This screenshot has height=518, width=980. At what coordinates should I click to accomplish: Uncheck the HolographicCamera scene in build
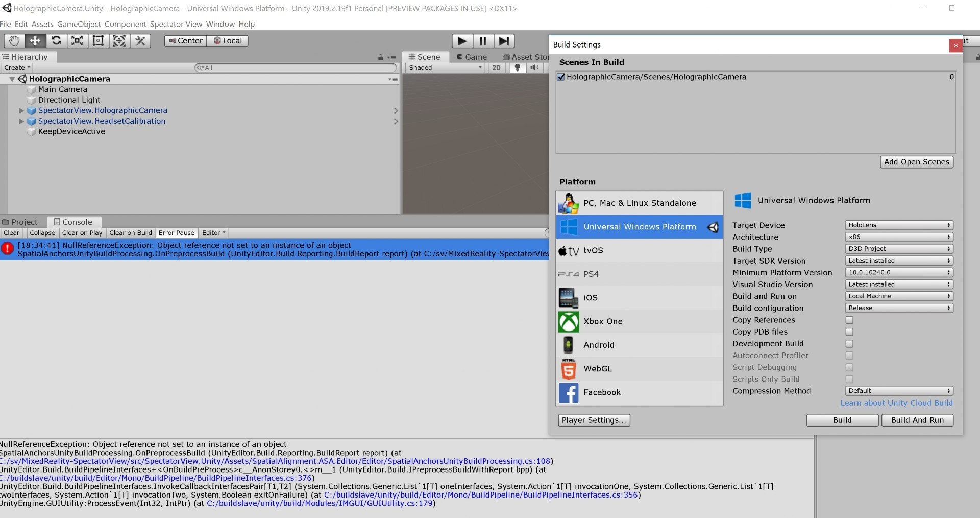point(561,77)
